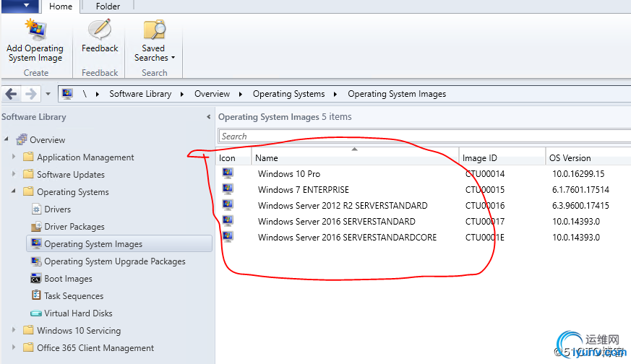The width and height of the screenshot is (631, 364).
Task: Expand the Office 365 Client Management node
Action: 14,347
